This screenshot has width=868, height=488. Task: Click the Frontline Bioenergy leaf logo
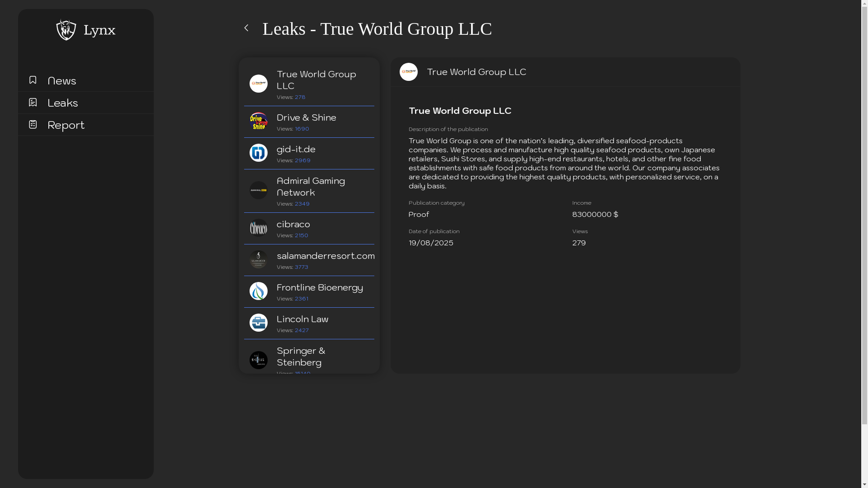(x=259, y=291)
